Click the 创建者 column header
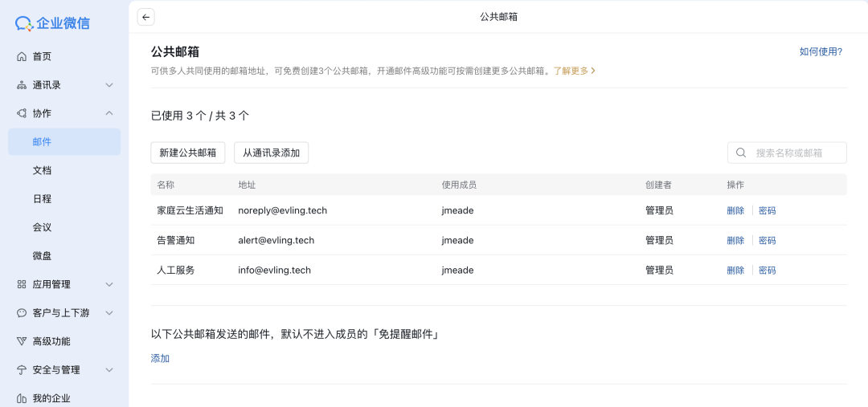Image resolution: width=868 pixels, height=407 pixels. pyautogui.click(x=658, y=185)
